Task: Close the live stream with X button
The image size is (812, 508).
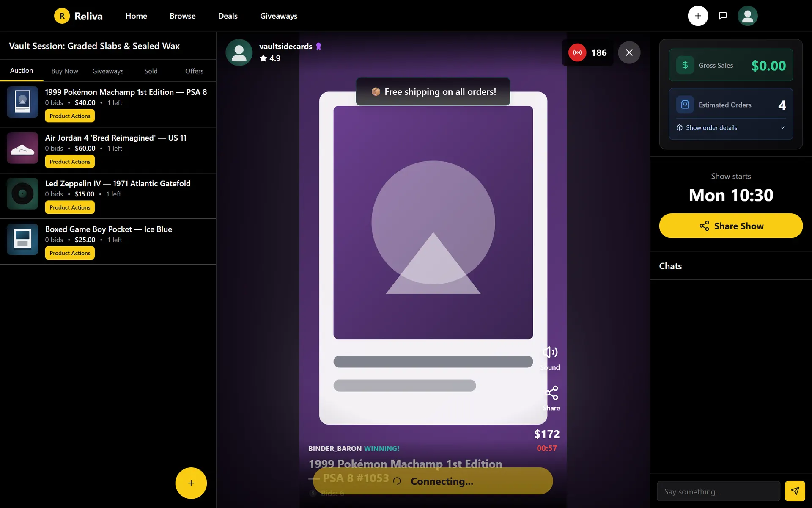Action: tap(629, 52)
